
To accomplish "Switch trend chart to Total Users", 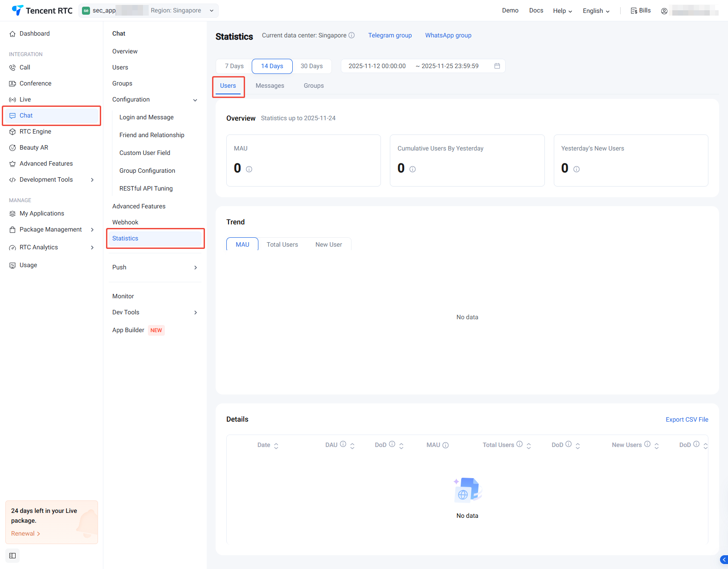I will pyautogui.click(x=282, y=244).
